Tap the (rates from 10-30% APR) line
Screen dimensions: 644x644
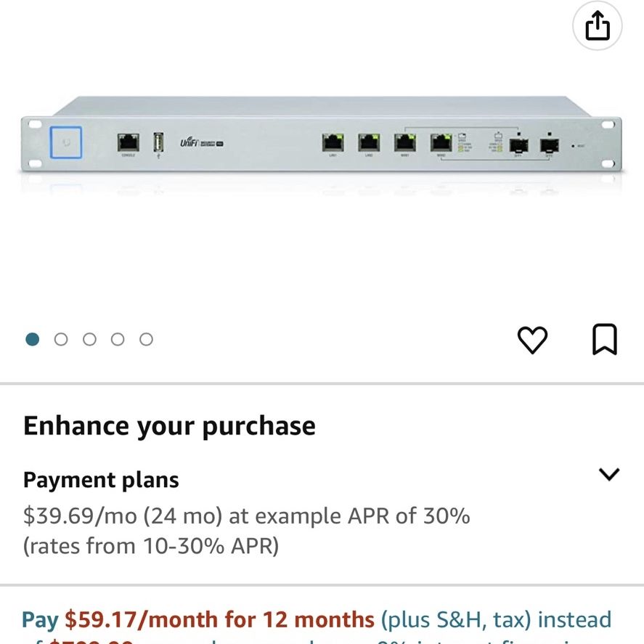(151, 546)
